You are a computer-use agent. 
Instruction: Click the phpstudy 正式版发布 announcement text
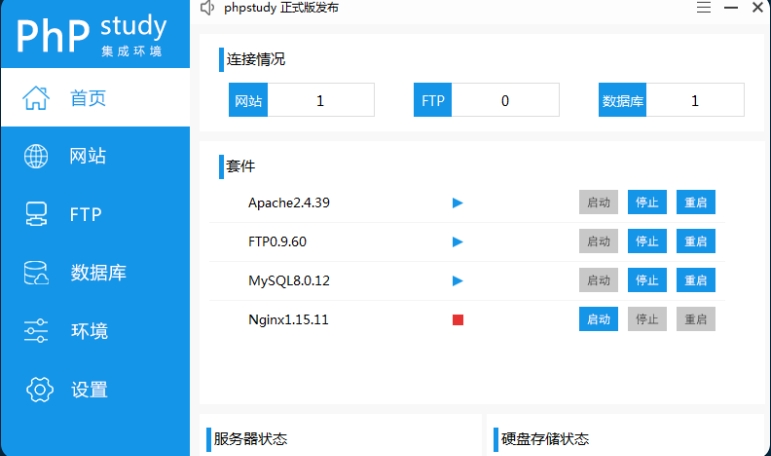282,8
